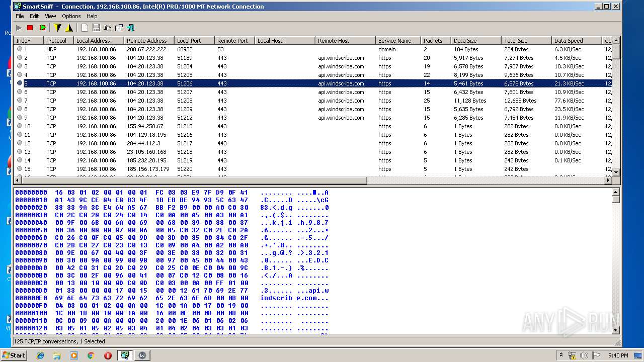Image resolution: width=644 pixels, height=362 pixels.
Task: Click the hex line at offset 00000000
Action: pos(172,193)
